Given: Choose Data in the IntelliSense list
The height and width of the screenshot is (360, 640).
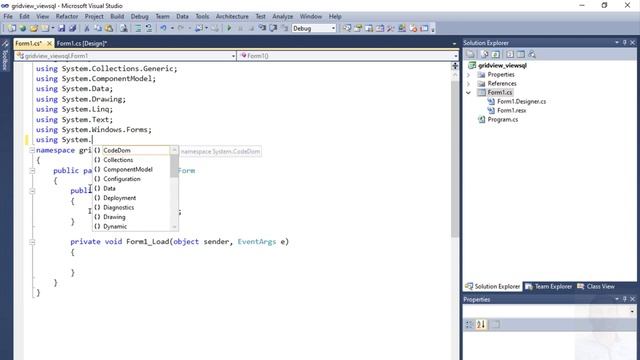Looking at the screenshot, I should (109, 189).
